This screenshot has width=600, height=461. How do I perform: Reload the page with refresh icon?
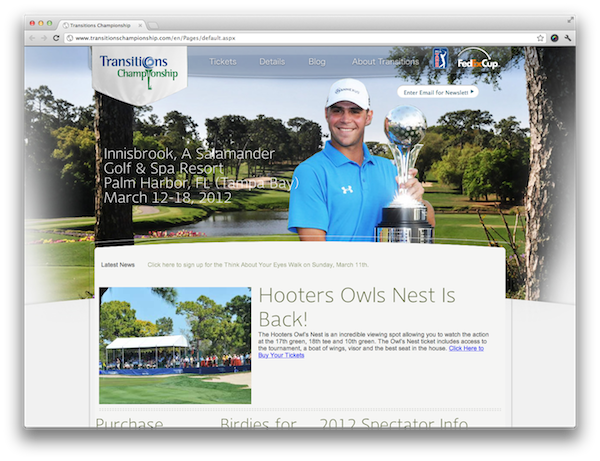pos(56,38)
